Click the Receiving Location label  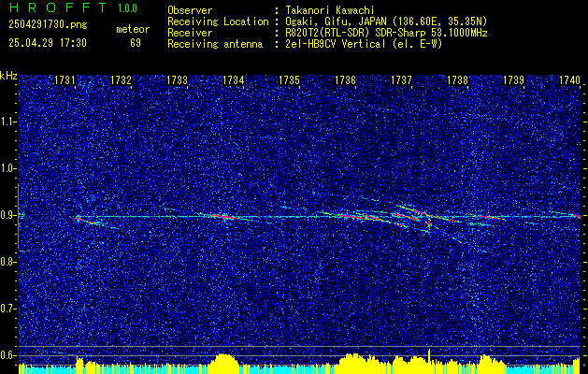coord(218,22)
